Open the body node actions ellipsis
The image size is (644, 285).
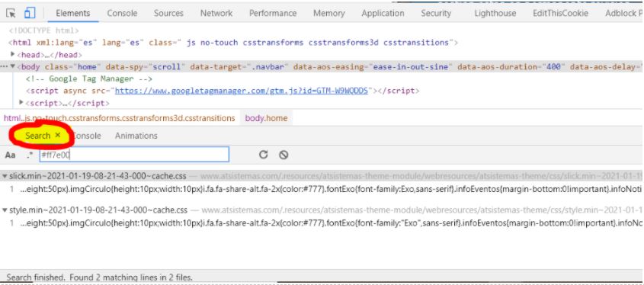click(x=5, y=66)
